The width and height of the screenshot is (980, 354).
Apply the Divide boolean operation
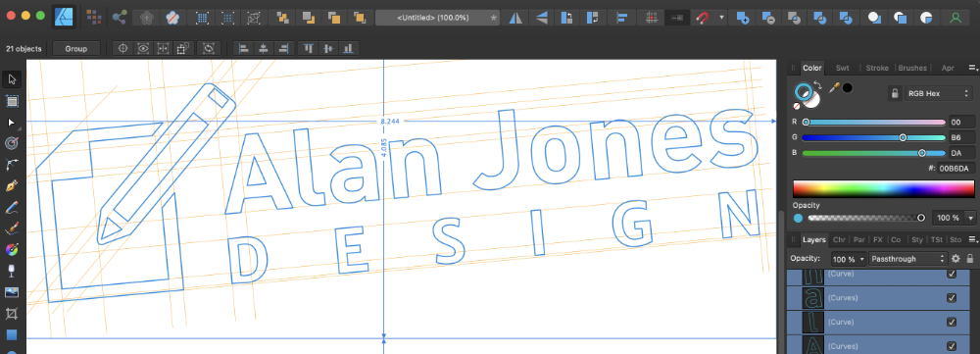click(846, 18)
